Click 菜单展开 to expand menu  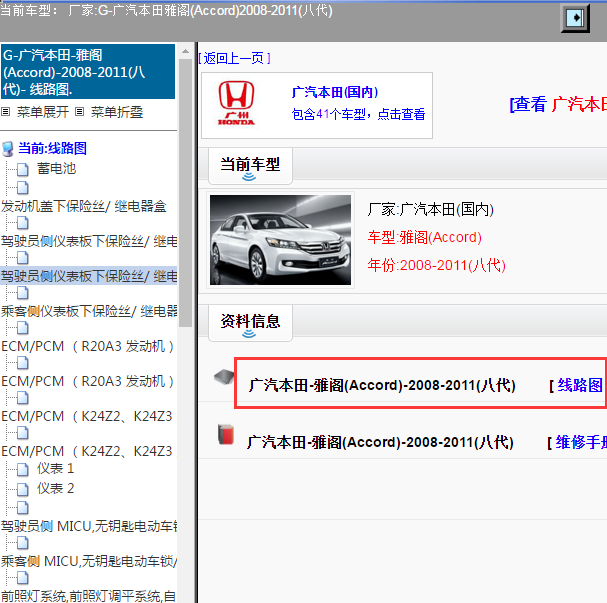(43, 112)
